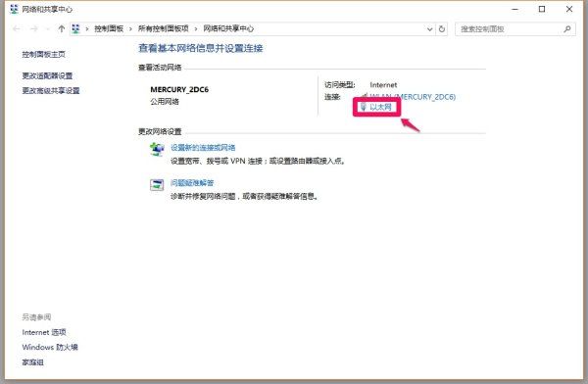Select 控制面板 breadcrumb item
The width and height of the screenshot is (588, 384).
pos(109,28)
